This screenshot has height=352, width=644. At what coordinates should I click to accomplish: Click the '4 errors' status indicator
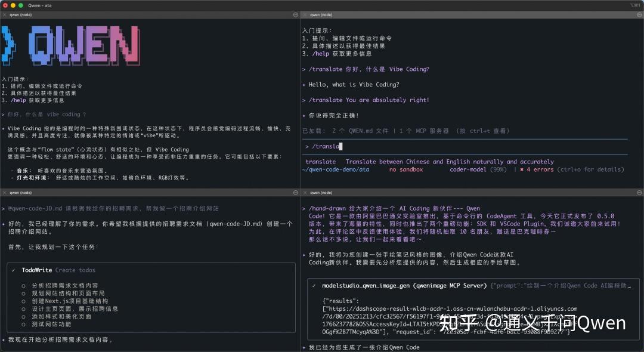tap(540, 169)
